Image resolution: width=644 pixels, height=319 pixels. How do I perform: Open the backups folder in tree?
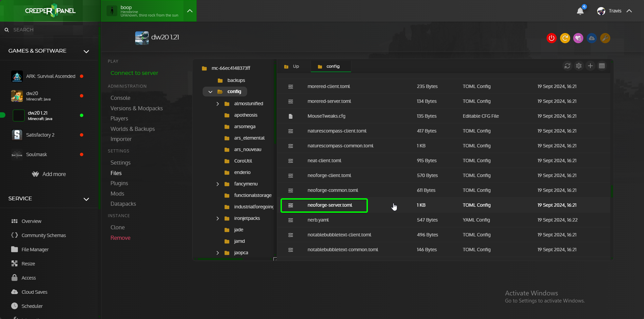(236, 80)
